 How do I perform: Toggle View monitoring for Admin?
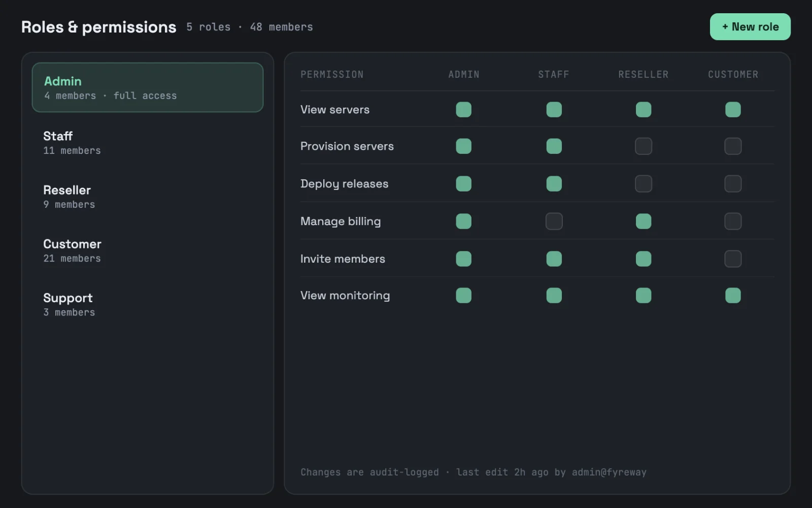coord(463,296)
